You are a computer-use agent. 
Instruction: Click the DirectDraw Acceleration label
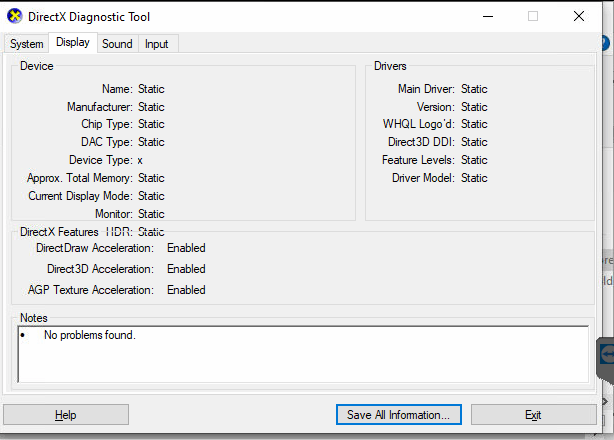pyautogui.click(x=95, y=248)
